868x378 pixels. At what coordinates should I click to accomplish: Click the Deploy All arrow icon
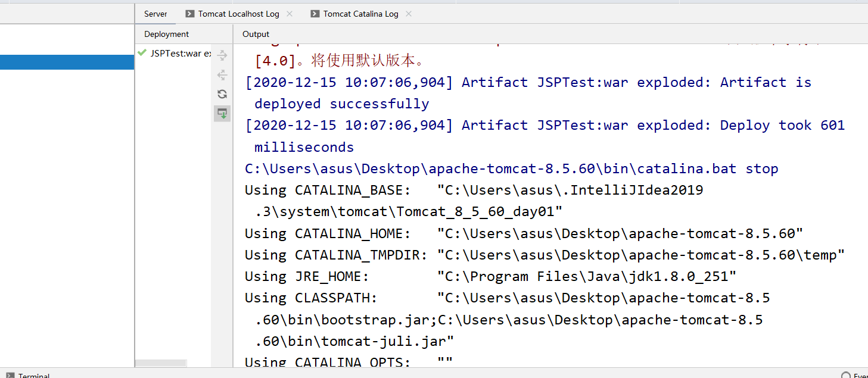pyautogui.click(x=222, y=55)
